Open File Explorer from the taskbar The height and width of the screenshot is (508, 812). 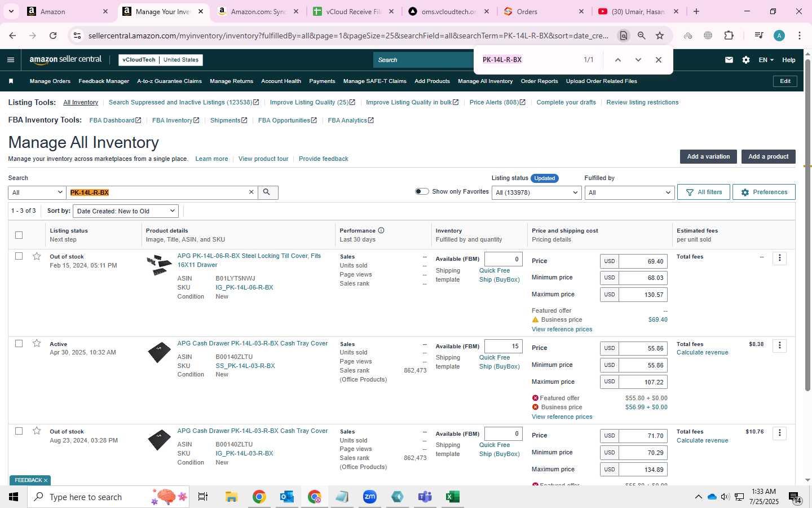[x=231, y=497]
